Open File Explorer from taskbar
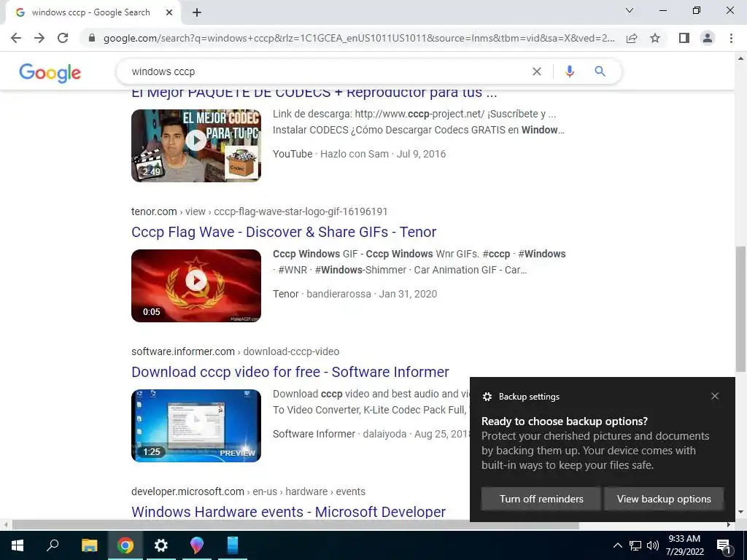This screenshot has width=747, height=560. tap(89, 545)
